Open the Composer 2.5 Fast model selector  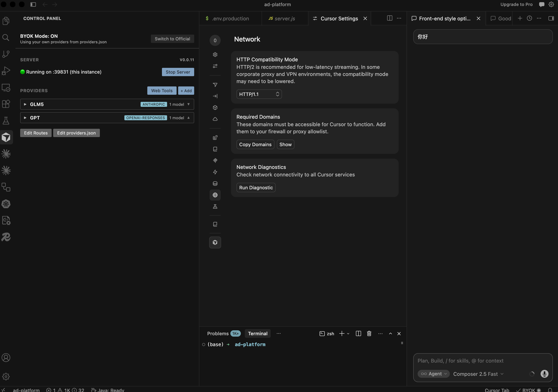click(x=478, y=374)
